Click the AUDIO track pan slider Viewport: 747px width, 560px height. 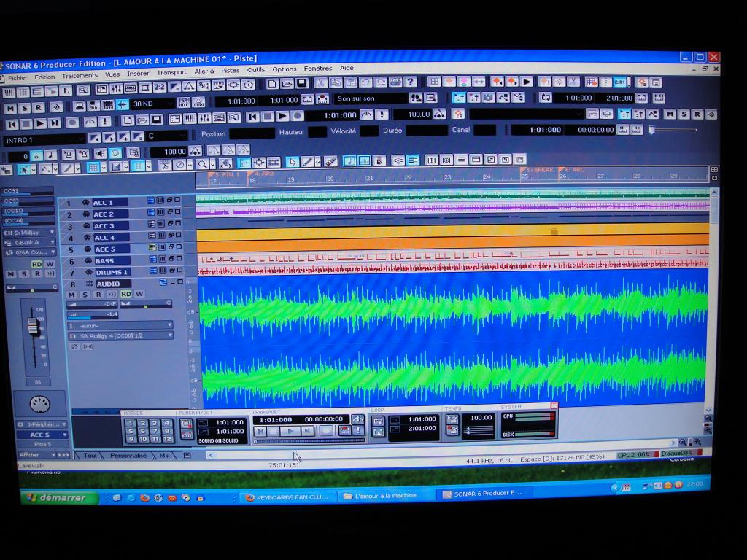coord(145,304)
